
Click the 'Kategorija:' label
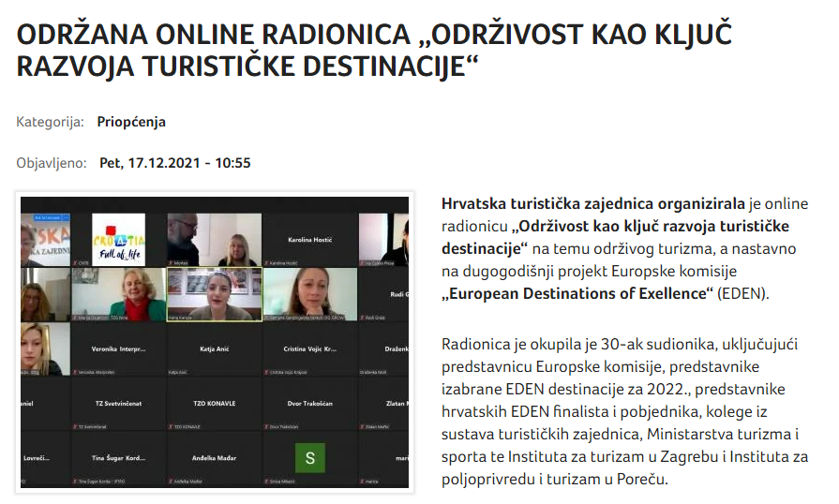(50, 122)
